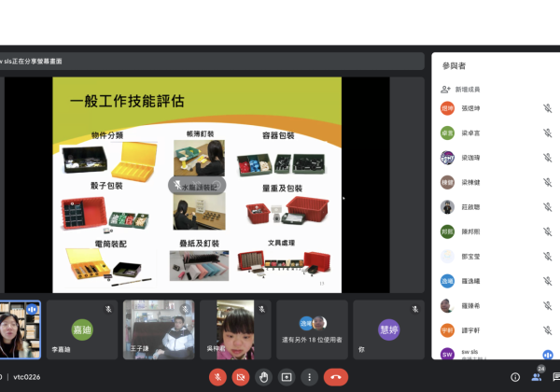The image size is (560, 392).
Task: Click the orange 宇軒 avatar
Action: pyautogui.click(x=447, y=330)
